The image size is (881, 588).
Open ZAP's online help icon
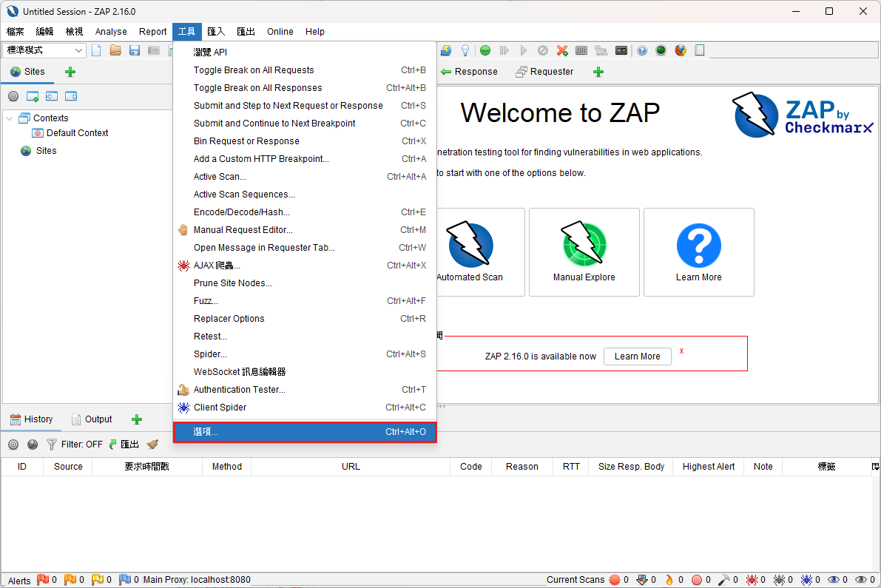[x=642, y=50]
